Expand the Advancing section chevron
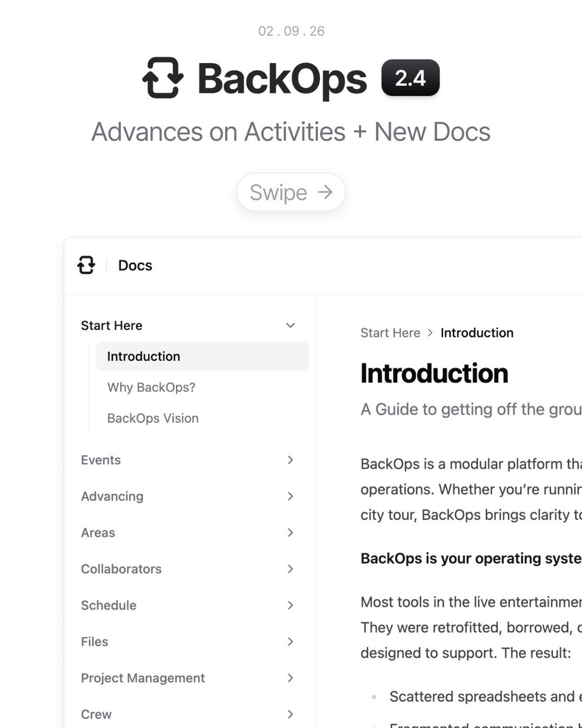The height and width of the screenshot is (728, 582). click(290, 496)
